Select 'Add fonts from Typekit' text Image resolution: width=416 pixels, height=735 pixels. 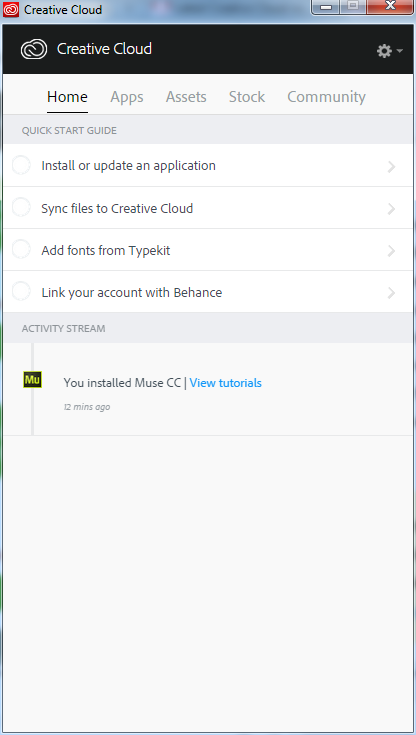coord(106,251)
